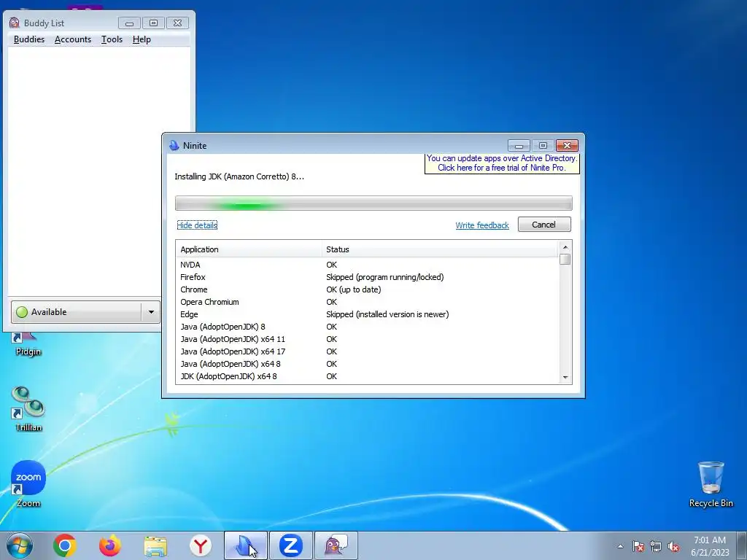Select JDK (AdoptOpenJDK) x64 8 row

click(367, 376)
